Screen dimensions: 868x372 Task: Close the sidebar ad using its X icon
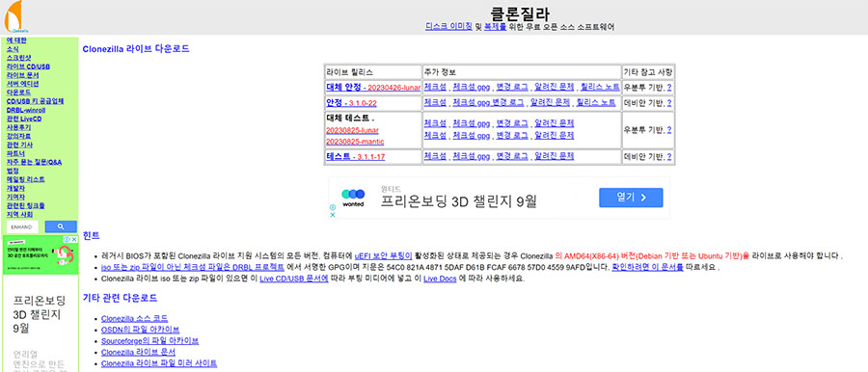tap(74, 239)
